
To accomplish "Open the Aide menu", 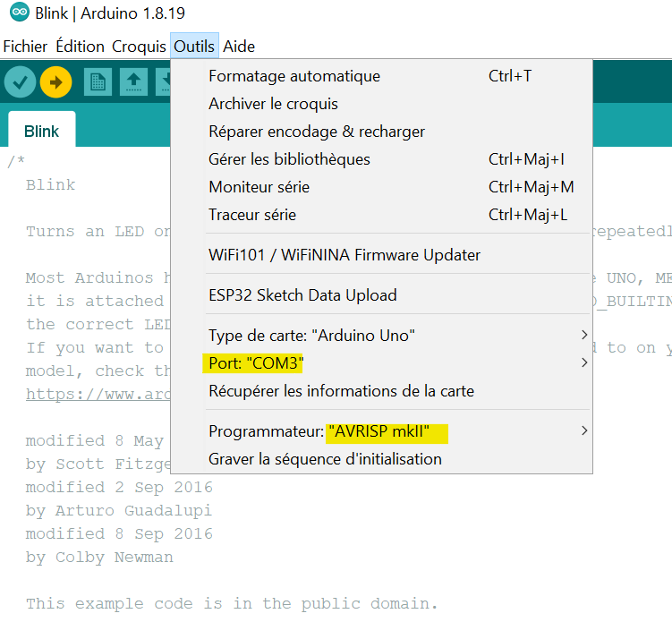I will pos(239,47).
